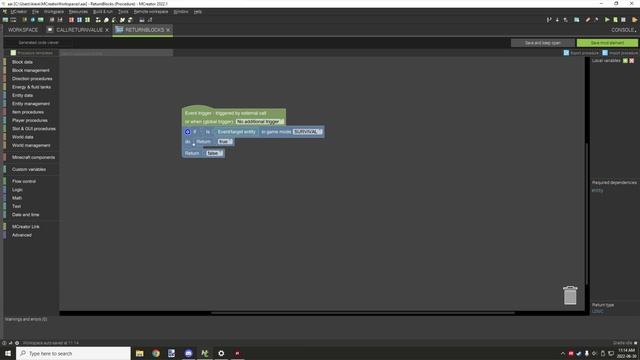Open Slot & GUI procedures category
This screenshot has height=360, width=640.
34,129
